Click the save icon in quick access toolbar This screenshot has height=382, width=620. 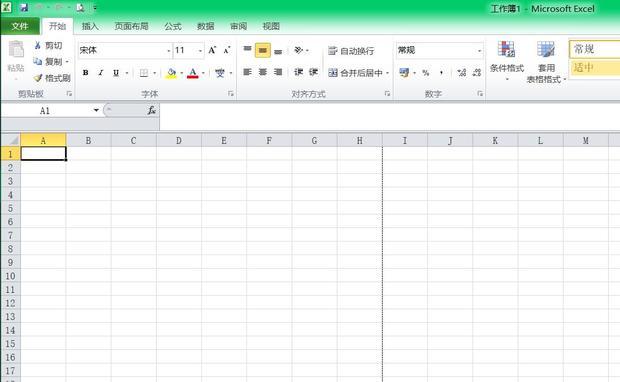click(x=24, y=8)
